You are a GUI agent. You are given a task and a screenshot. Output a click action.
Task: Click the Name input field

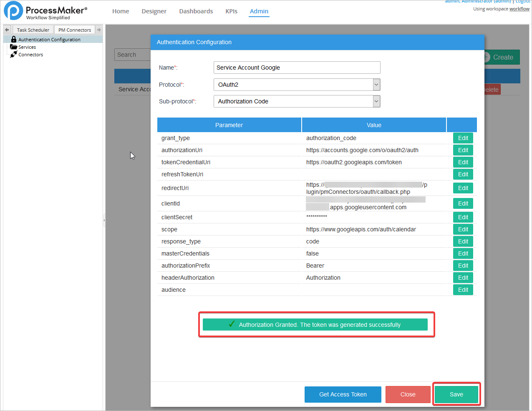[x=297, y=68]
